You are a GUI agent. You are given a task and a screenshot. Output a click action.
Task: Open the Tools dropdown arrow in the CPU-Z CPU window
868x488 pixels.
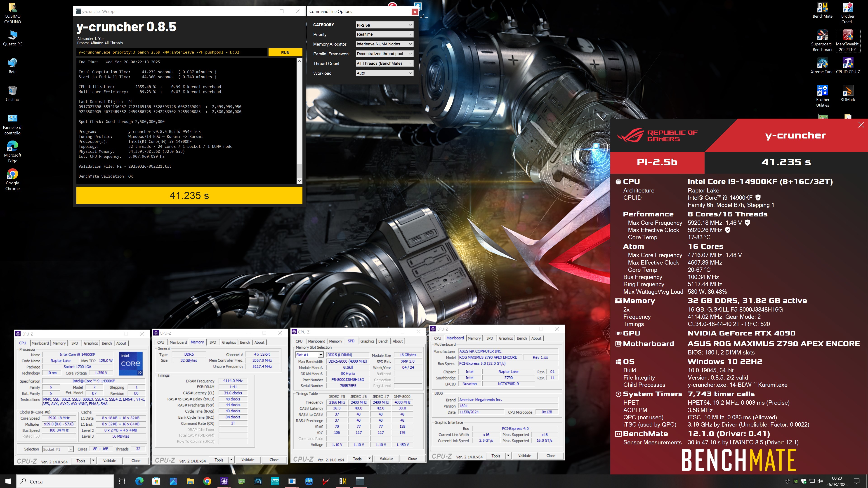[93, 460]
